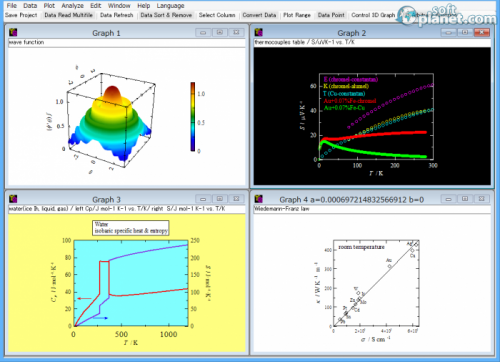Screen dimensions: 500x362
Task: Click Data Point toolbar button
Action: [331, 15]
